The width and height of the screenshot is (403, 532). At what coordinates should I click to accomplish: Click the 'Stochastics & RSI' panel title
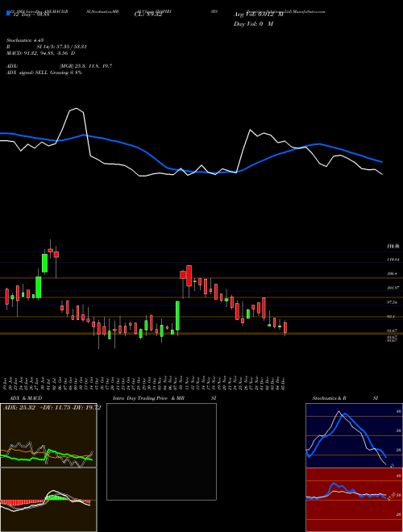(345, 398)
